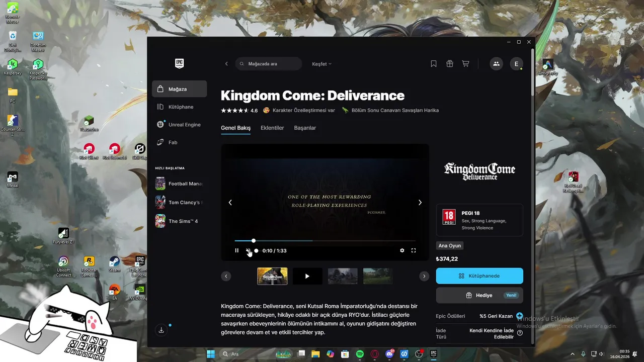Select the Genel Bakış tab
644x362 pixels.
click(235, 128)
